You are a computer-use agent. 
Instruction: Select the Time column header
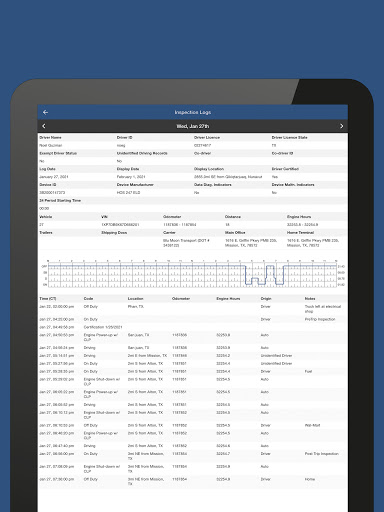48,298
